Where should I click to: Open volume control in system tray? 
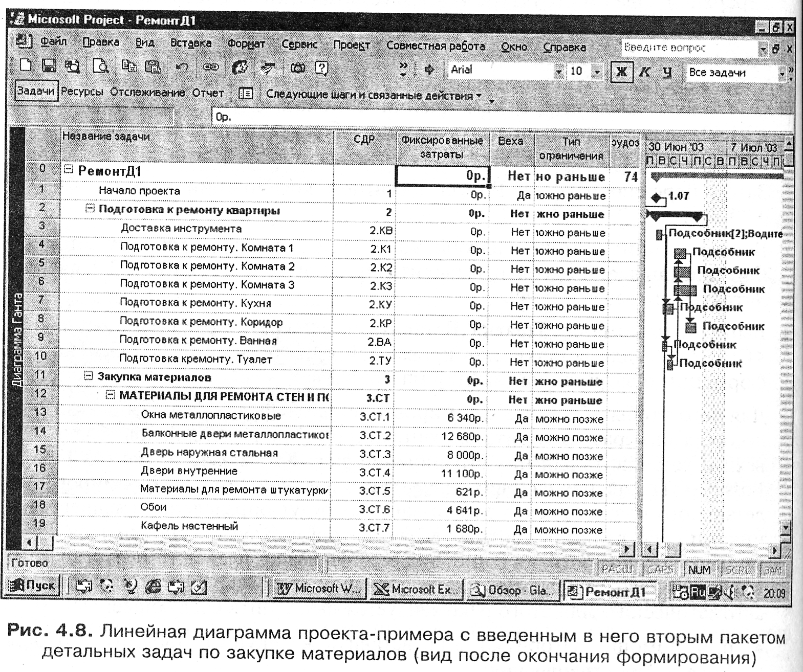[729, 593]
